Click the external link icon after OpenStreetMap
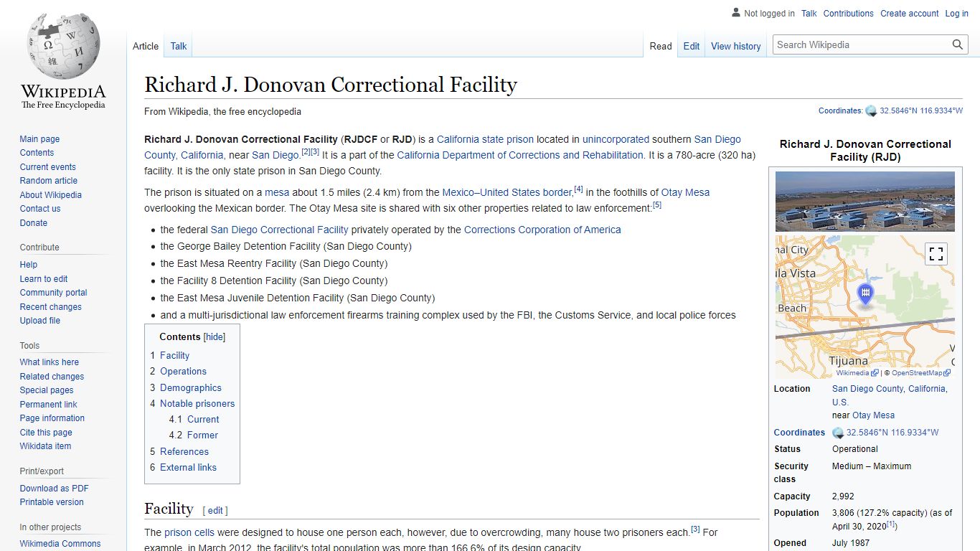Screen dimensions: 980x551 [948, 373]
